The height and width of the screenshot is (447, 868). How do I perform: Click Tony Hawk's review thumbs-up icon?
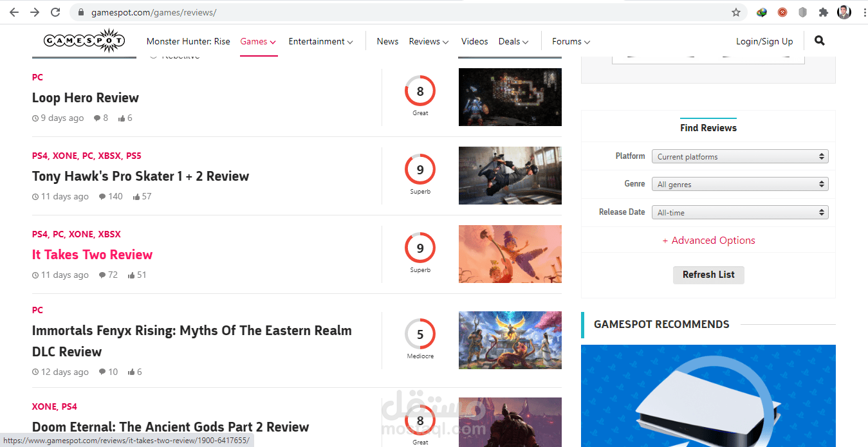coord(136,197)
